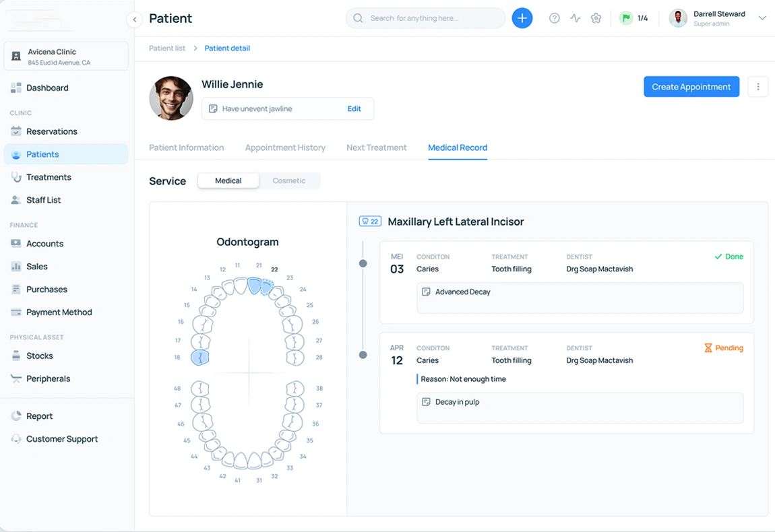The image size is (775, 532).
Task: Switch to the Appointment History tab
Action: (285, 147)
